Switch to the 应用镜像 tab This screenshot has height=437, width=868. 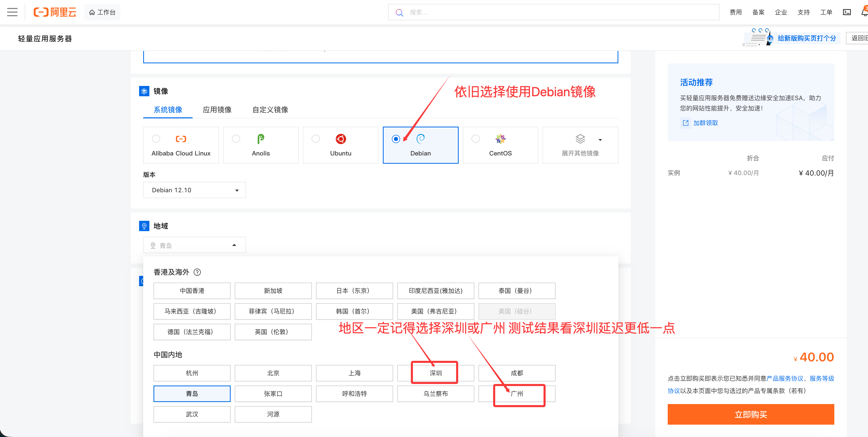pyautogui.click(x=217, y=110)
